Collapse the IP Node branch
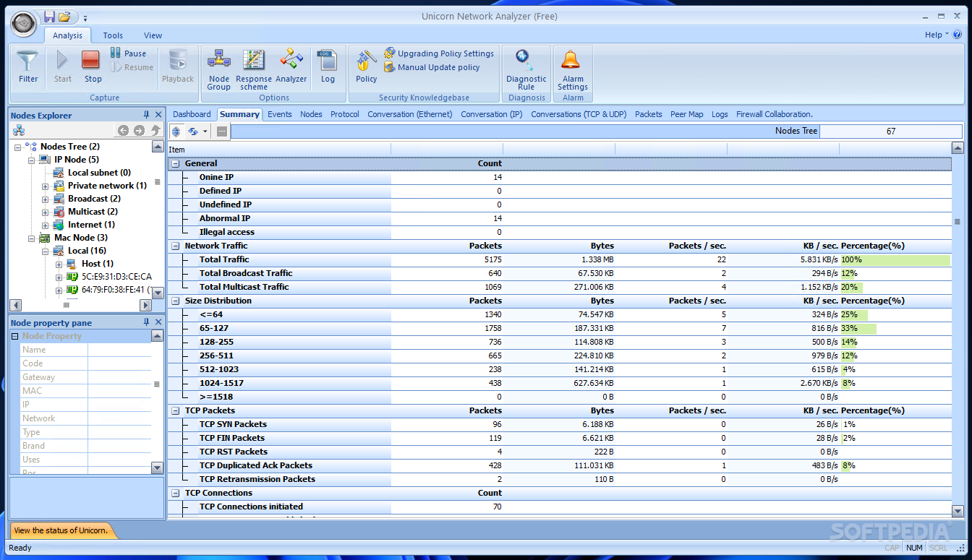 click(32, 160)
